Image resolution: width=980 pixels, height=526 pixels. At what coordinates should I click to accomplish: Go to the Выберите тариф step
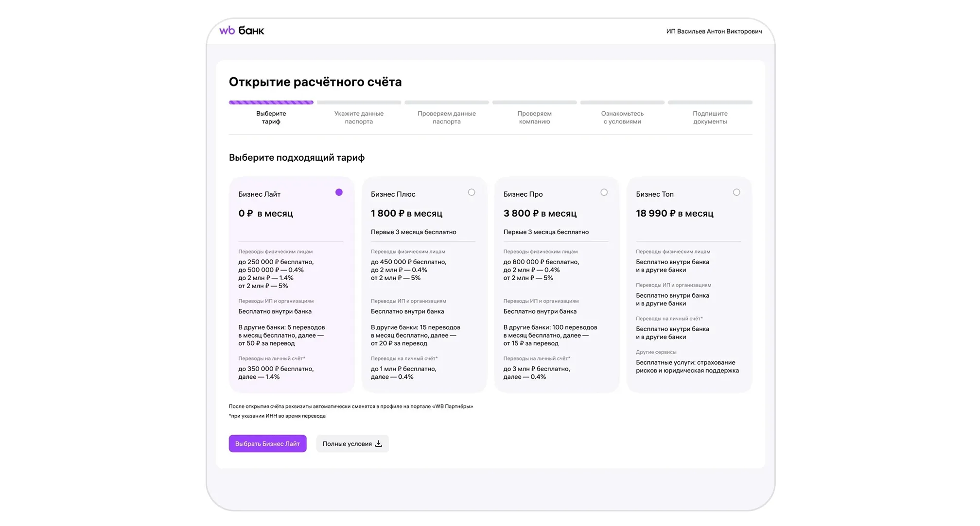[x=271, y=117]
